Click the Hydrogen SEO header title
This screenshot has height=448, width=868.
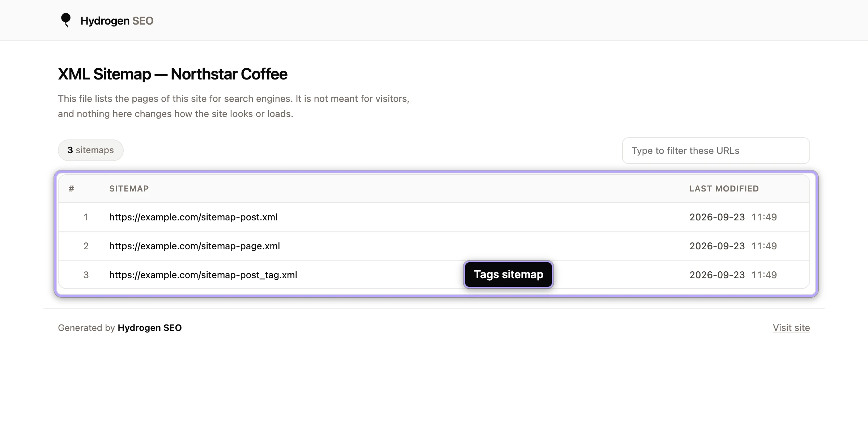tap(117, 21)
